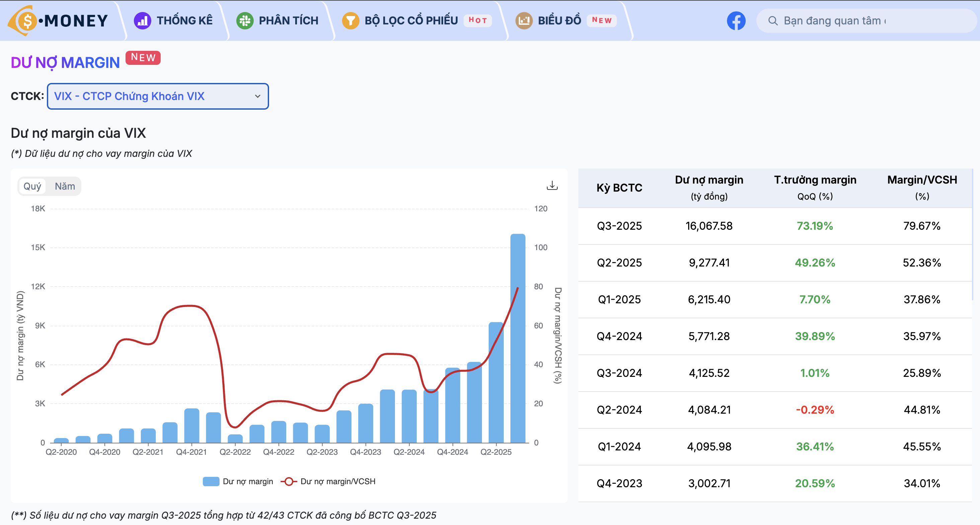980x525 pixels.
Task: Toggle the blue Dư nợ margin legend swatch
Action: [211, 481]
